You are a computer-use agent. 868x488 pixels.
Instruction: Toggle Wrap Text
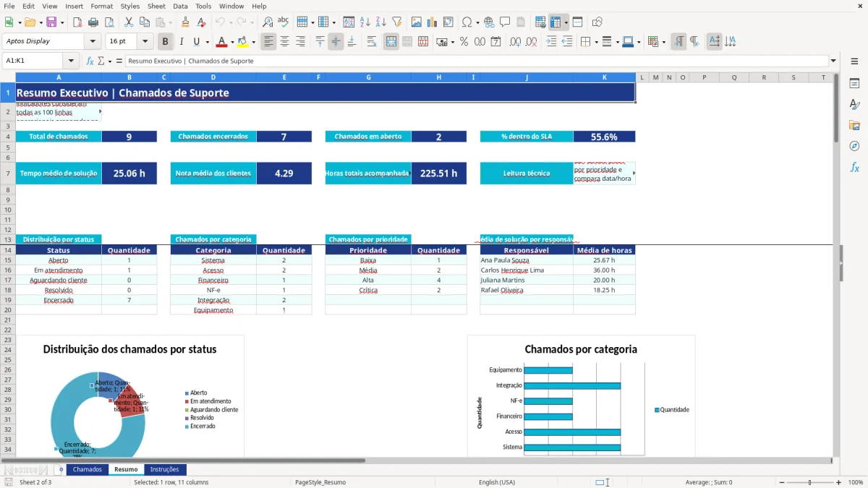click(372, 42)
